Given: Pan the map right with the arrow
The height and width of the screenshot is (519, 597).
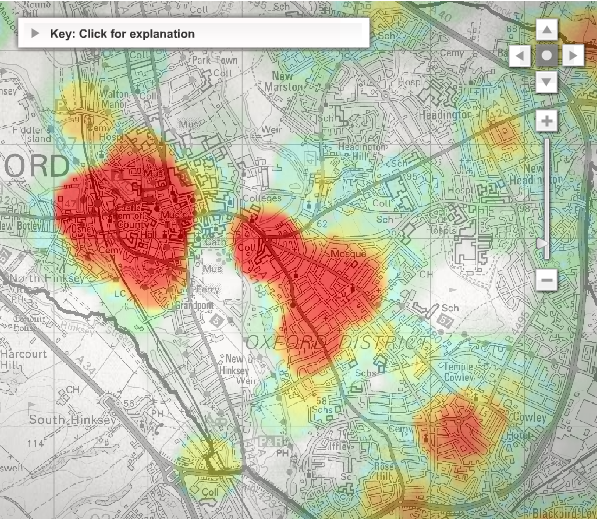Looking at the screenshot, I should 573,56.
